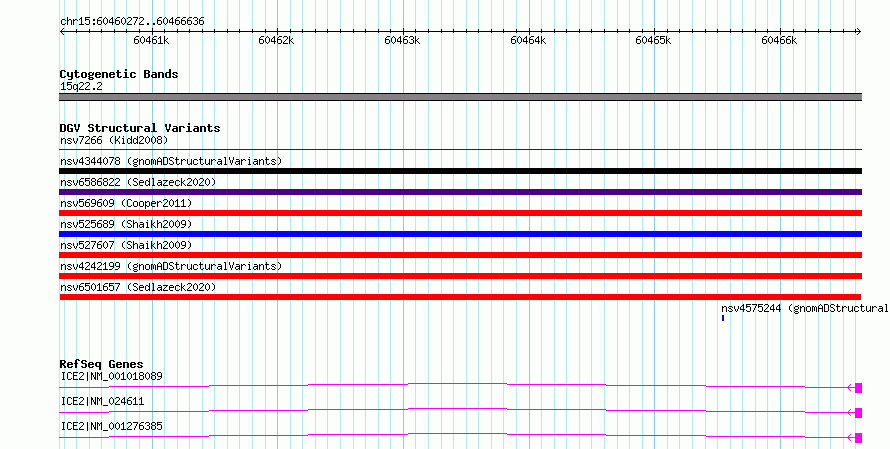890x449 pixels.
Task: Click the 60463k ruler tick label
Action: coord(402,40)
